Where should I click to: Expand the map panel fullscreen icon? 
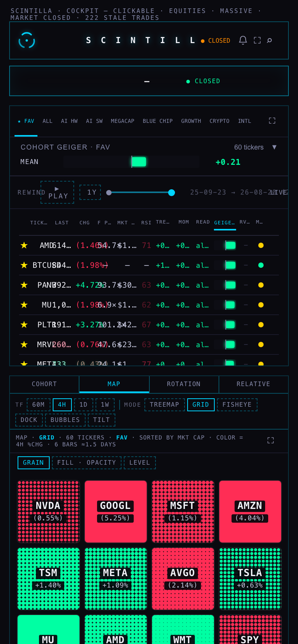pos(270,440)
